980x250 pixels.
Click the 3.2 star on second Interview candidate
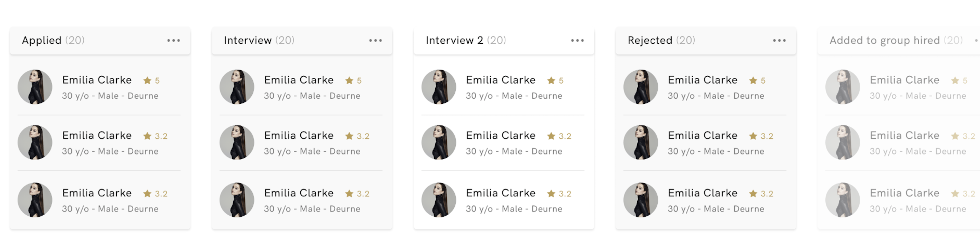(x=357, y=136)
